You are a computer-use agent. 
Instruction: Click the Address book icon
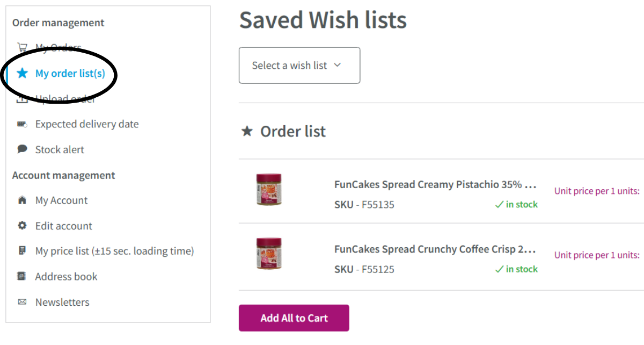[x=22, y=277]
